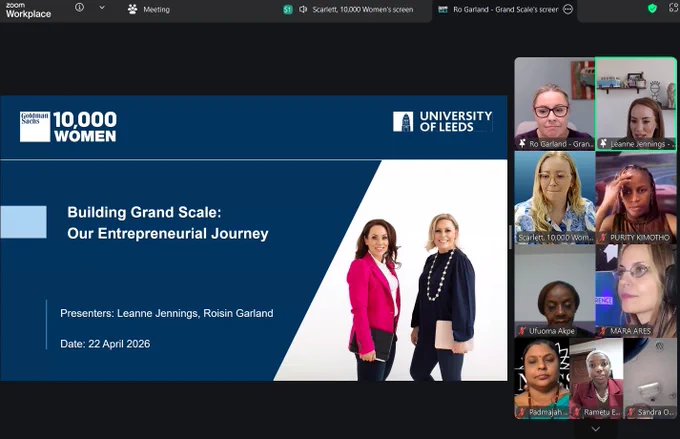Click the green S1 badge on Scarlett's tab
This screenshot has width=680, height=439.
(x=288, y=9)
